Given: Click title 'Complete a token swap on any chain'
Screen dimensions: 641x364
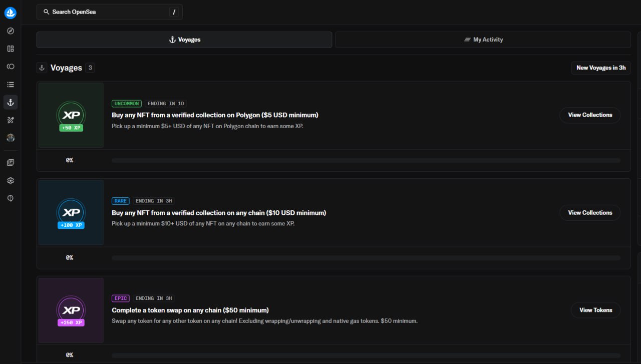Looking at the screenshot, I should click(190, 310).
